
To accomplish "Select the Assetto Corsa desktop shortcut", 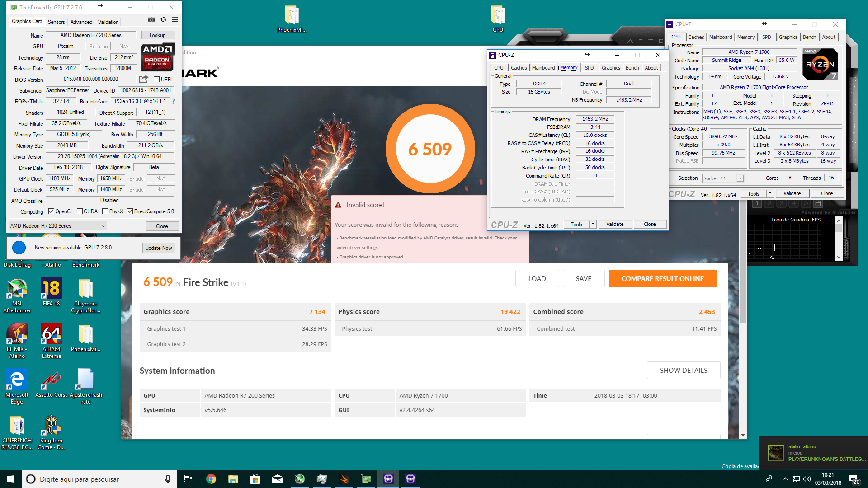I will (x=51, y=383).
